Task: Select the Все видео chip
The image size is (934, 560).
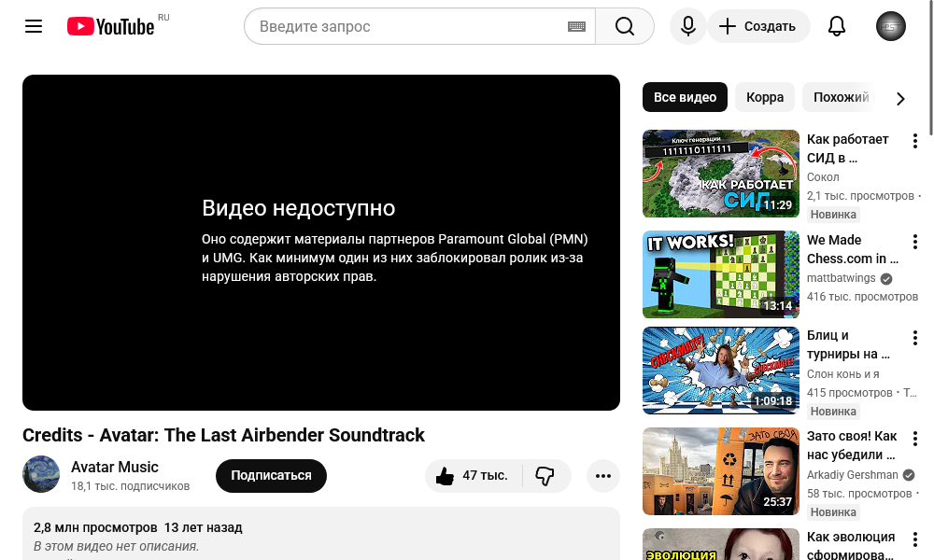Action: pos(685,97)
